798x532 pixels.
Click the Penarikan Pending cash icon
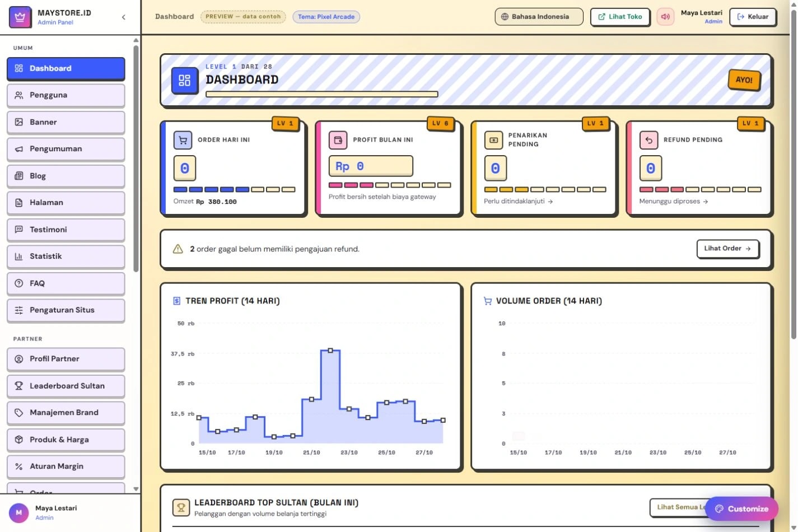coord(493,140)
